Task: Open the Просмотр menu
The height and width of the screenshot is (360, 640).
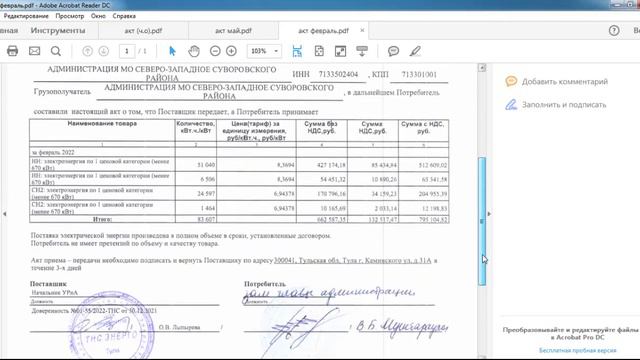Action: click(70, 16)
